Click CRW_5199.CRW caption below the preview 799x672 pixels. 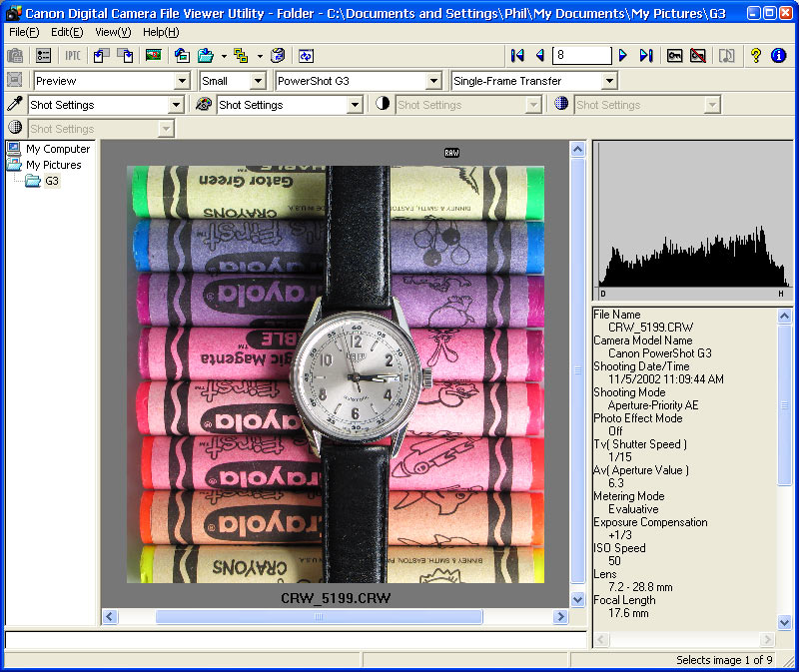[x=336, y=598]
